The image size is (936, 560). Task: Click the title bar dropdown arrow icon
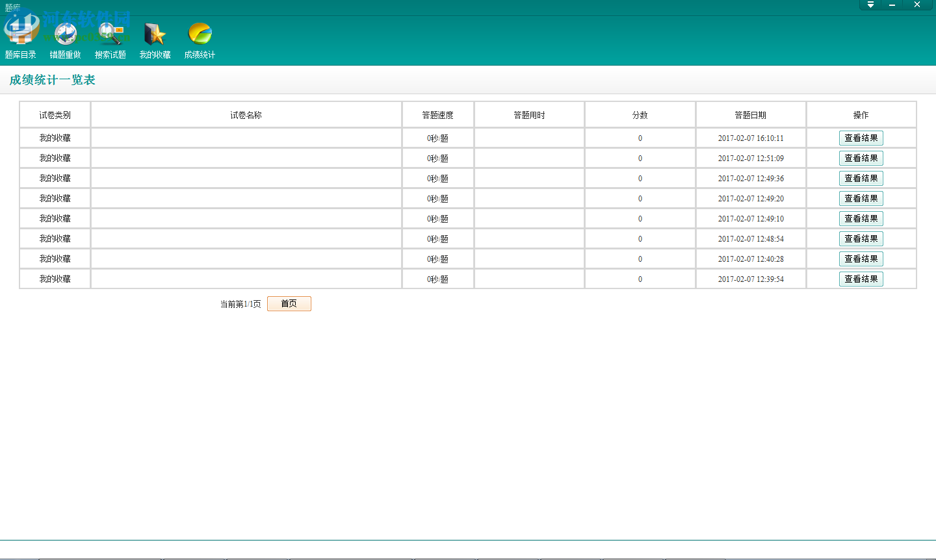click(870, 5)
